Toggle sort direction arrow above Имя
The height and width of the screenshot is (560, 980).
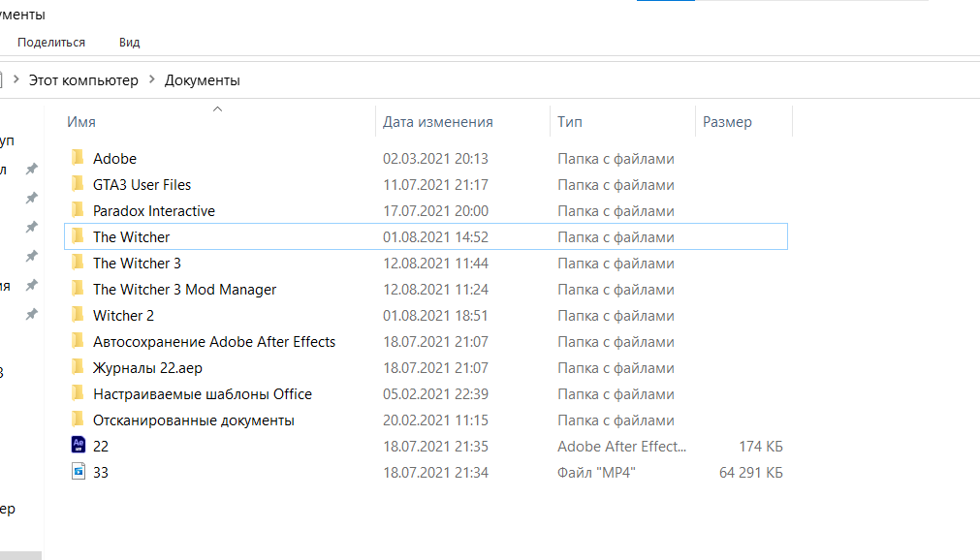point(217,109)
